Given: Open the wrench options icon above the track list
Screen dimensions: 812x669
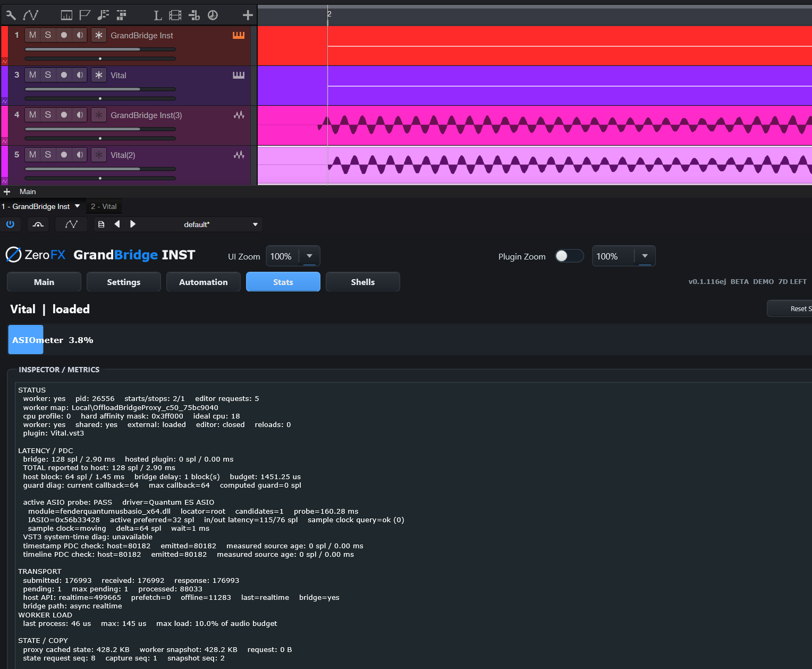Looking at the screenshot, I should pyautogui.click(x=11, y=15).
